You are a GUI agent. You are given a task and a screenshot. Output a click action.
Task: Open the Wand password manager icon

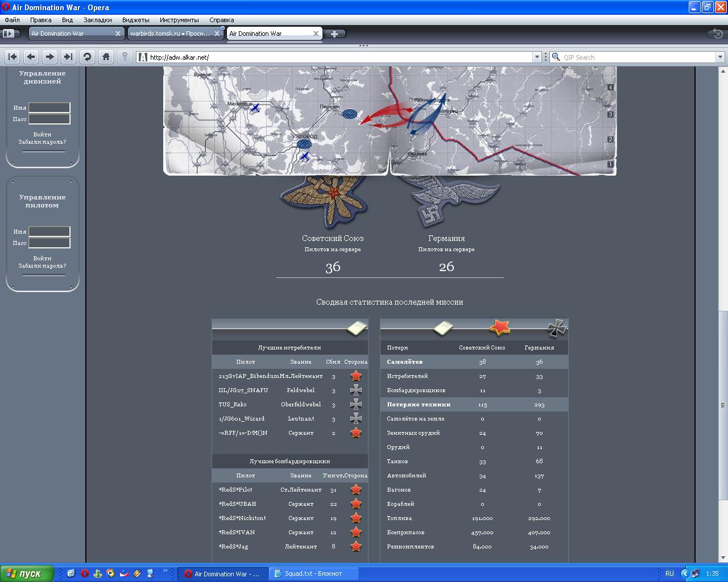coord(125,57)
